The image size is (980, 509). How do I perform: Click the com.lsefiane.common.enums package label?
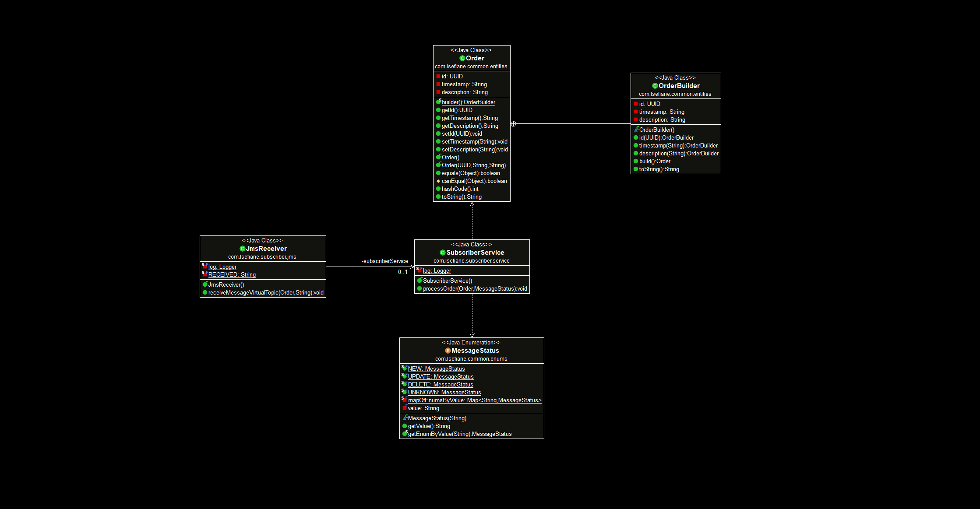click(471, 359)
